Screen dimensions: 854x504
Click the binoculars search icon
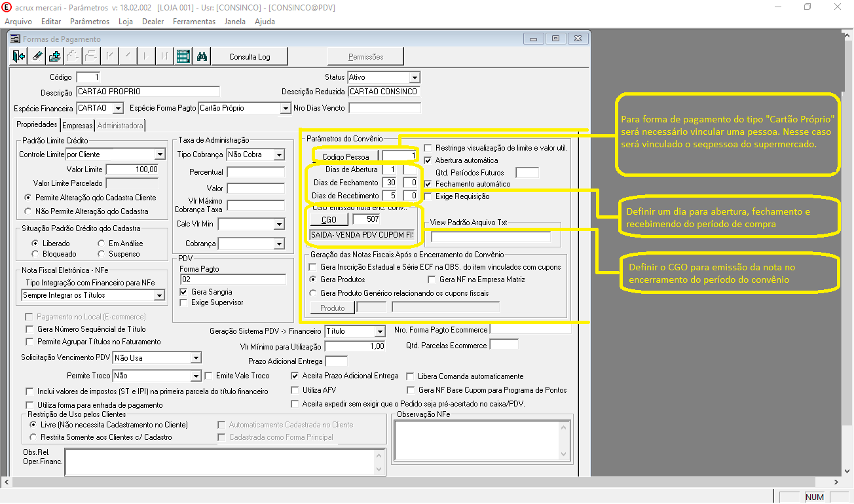202,56
